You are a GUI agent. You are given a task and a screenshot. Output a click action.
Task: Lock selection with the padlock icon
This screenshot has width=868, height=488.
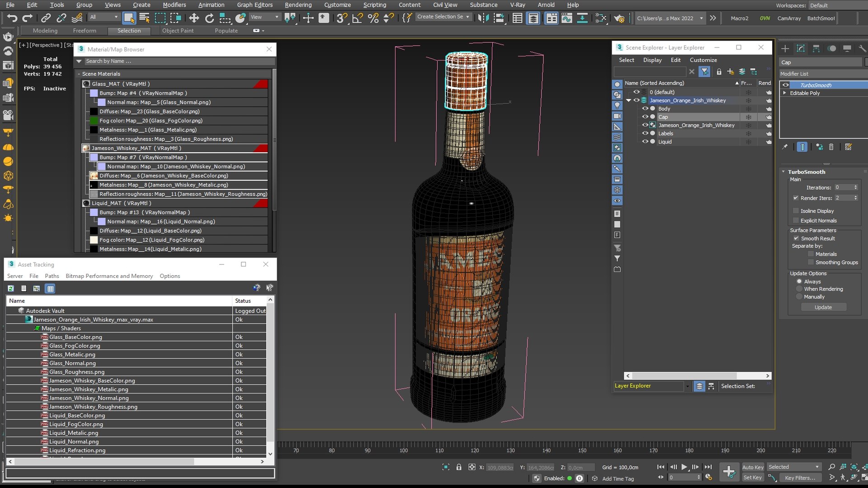459,467
